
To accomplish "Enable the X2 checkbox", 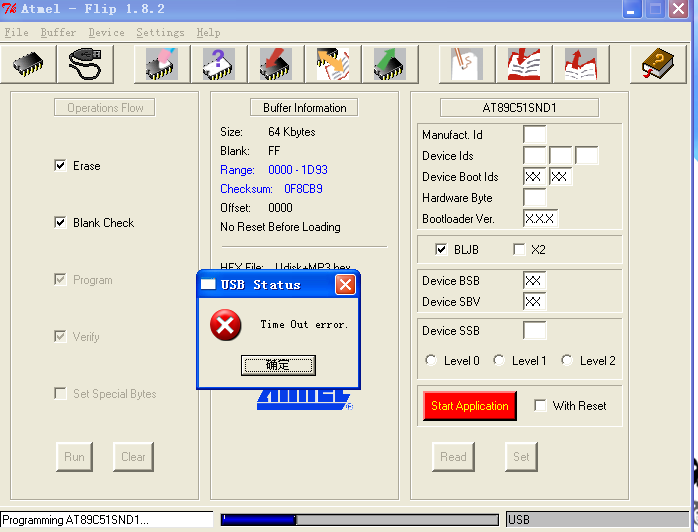I will 519,249.
